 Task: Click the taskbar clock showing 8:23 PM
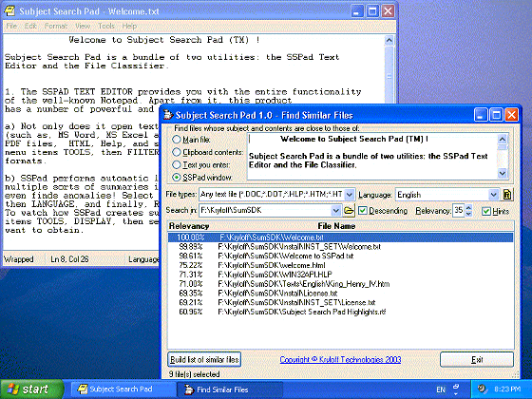click(507, 389)
